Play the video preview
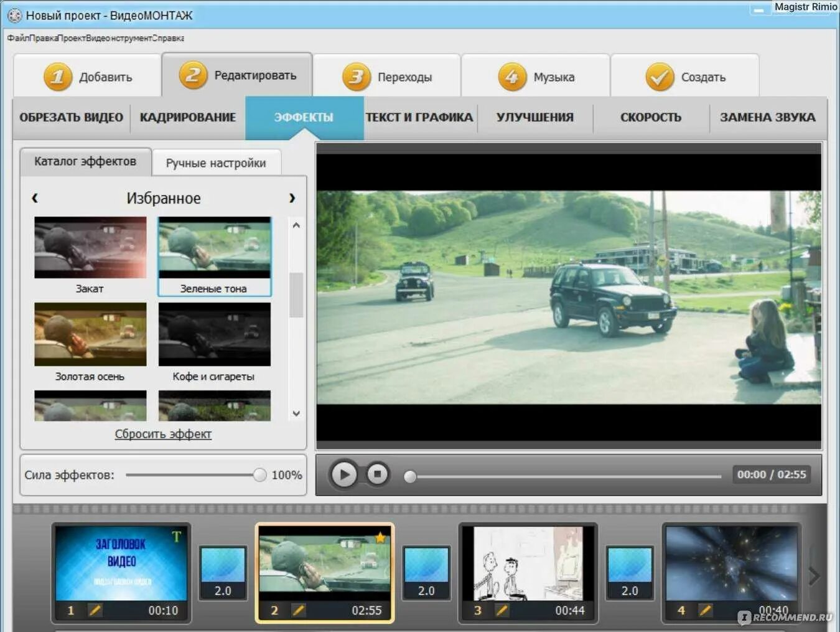 [x=343, y=475]
